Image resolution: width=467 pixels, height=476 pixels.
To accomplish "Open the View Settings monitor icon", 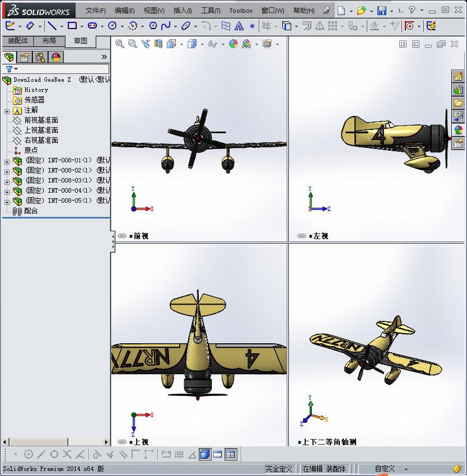I will [x=267, y=44].
